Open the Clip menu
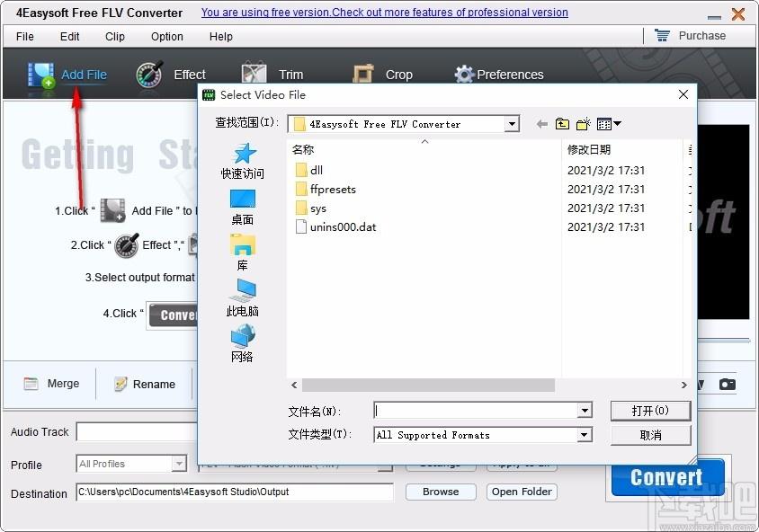 pyautogui.click(x=115, y=37)
